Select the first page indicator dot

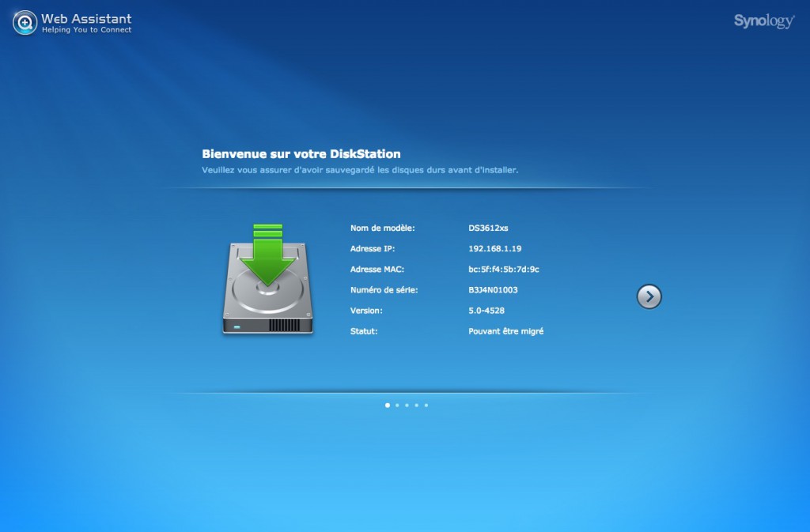pyautogui.click(x=388, y=405)
